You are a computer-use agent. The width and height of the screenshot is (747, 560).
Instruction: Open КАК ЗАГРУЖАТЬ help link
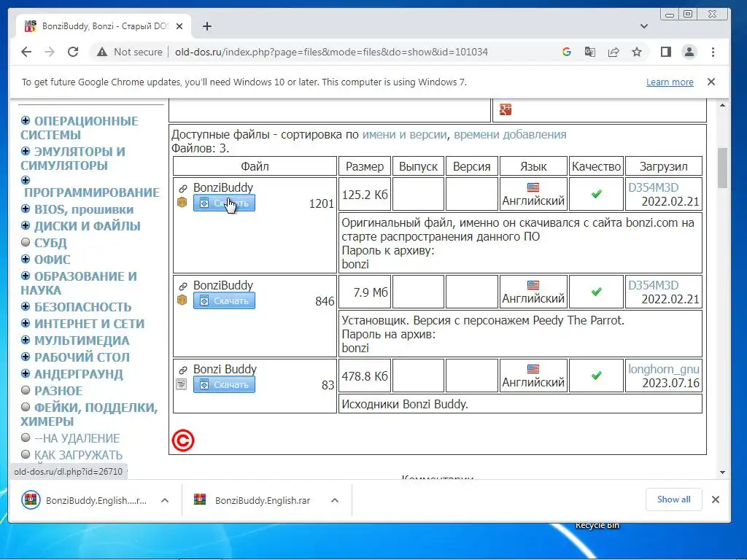pos(78,455)
